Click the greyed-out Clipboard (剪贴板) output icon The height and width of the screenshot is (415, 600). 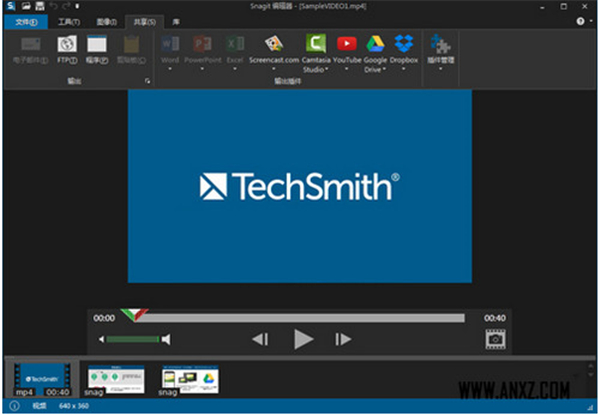[131, 44]
